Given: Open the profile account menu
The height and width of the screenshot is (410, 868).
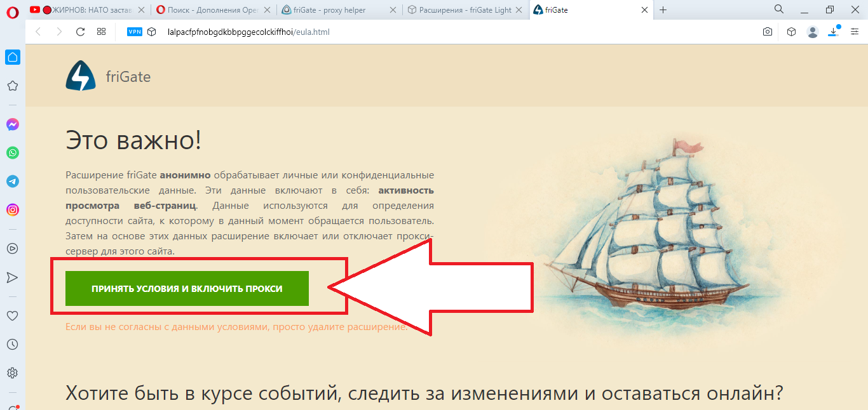Looking at the screenshot, I should 812,32.
